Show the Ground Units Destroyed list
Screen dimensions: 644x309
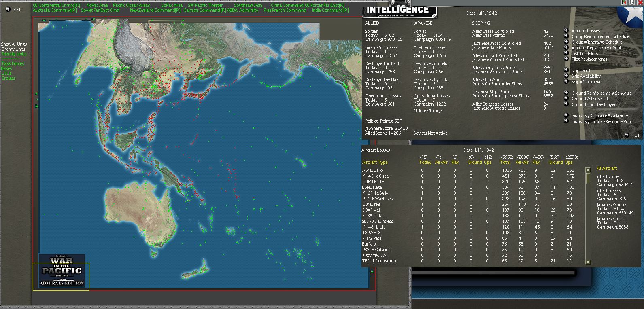tap(594, 104)
